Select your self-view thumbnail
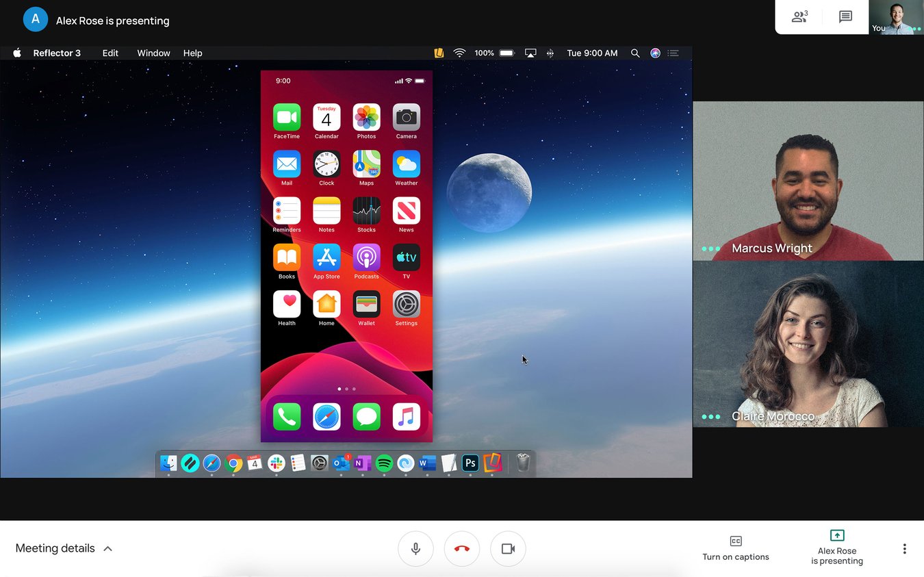The width and height of the screenshot is (924, 577). (x=896, y=17)
